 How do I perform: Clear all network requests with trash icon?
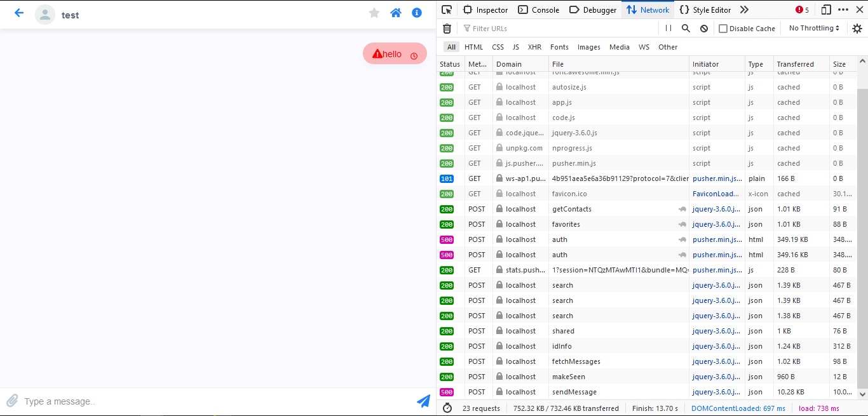(x=447, y=28)
